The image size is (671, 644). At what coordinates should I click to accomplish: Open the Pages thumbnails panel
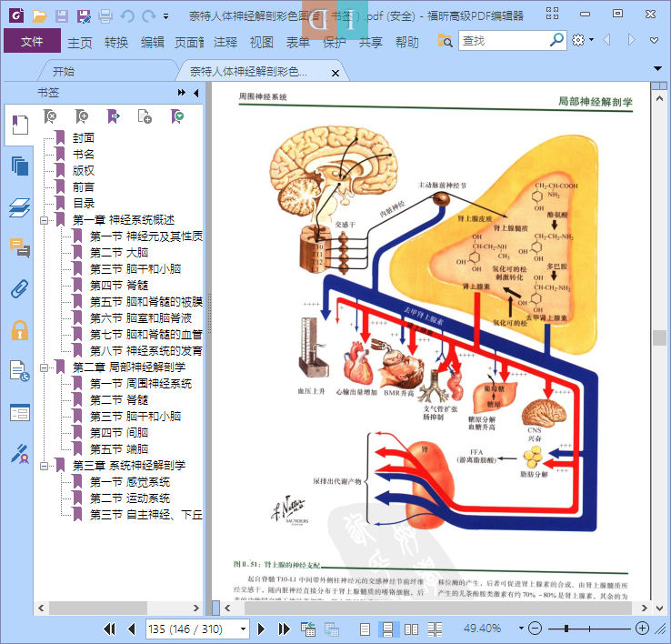[x=20, y=166]
